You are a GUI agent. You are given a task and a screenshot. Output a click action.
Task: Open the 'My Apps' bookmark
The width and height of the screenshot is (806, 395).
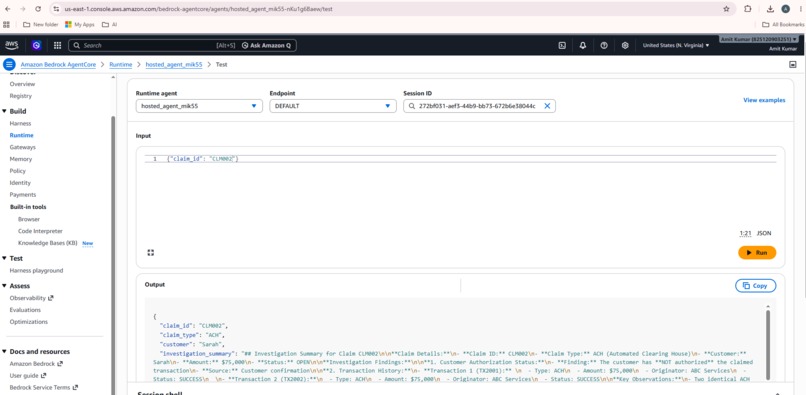click(x=80, y=24)
